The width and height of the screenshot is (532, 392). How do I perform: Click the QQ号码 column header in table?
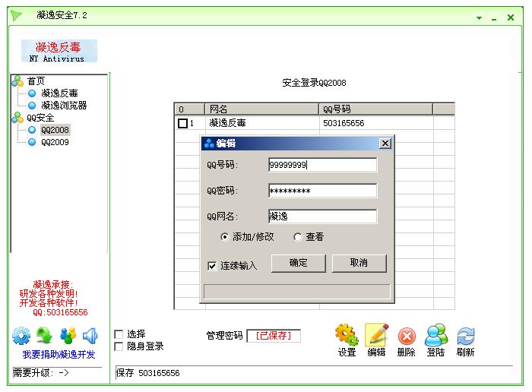[375, 109]
